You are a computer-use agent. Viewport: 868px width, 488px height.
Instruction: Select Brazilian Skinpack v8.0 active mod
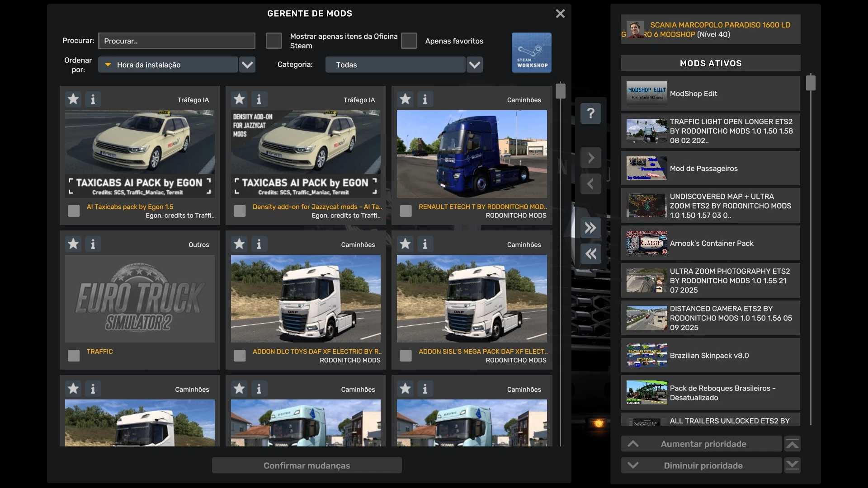(710, 356)
